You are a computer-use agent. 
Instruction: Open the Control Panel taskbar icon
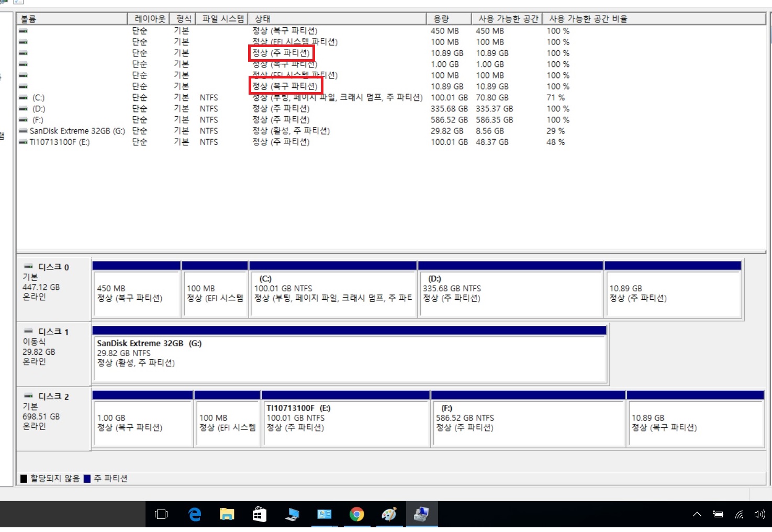(324, 514)
